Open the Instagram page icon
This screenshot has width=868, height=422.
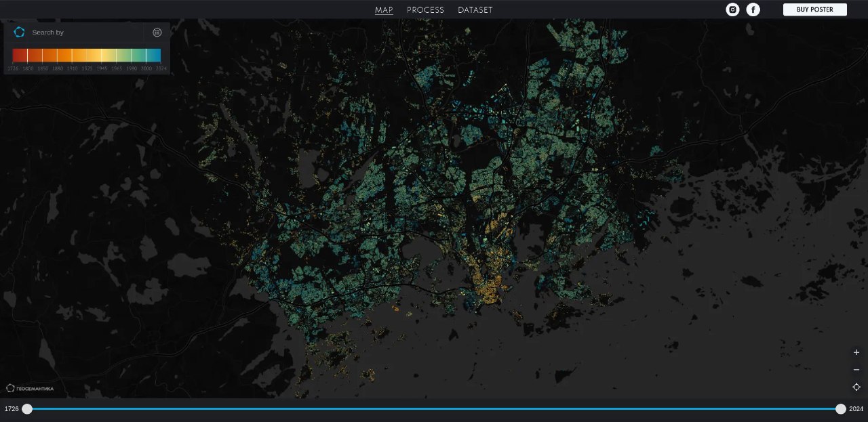(732, 9)
